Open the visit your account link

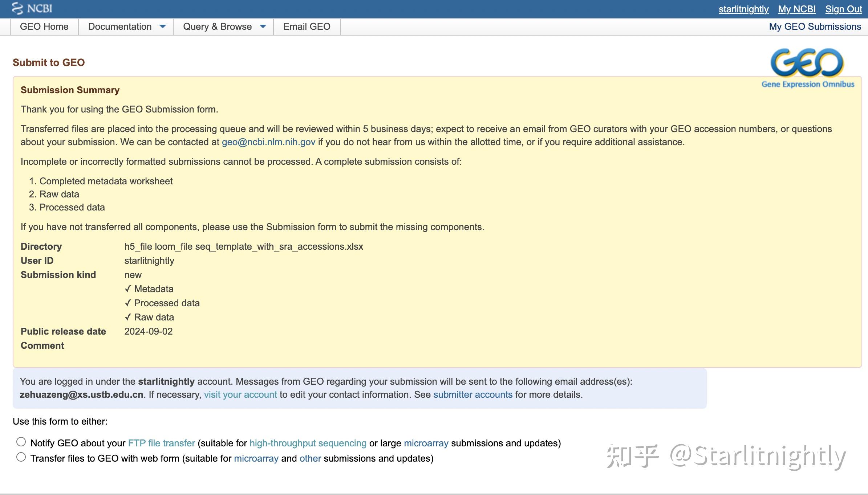click(240, 394)
